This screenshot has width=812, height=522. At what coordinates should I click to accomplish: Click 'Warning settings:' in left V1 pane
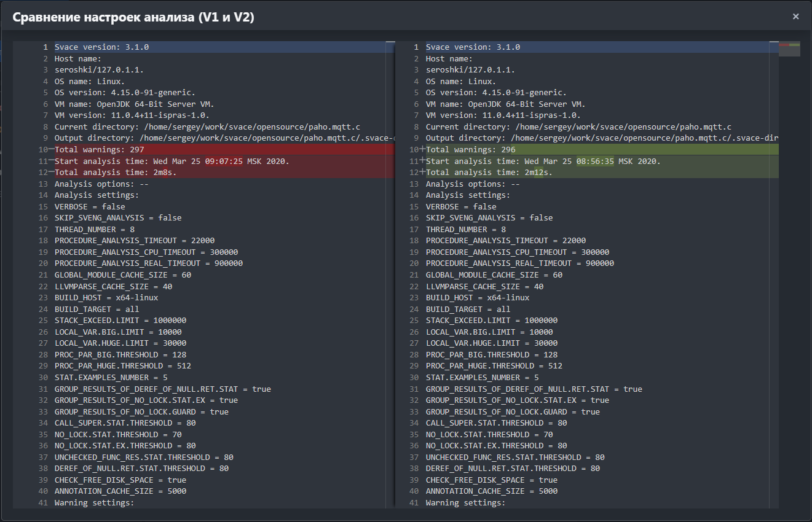click(x=95, y=502)
